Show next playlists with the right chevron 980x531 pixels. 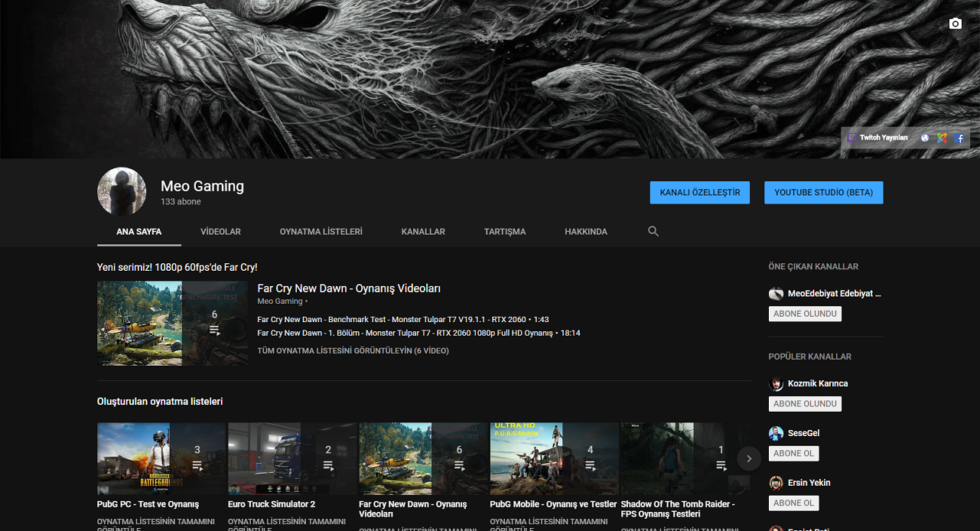click(x=749, y=458)
